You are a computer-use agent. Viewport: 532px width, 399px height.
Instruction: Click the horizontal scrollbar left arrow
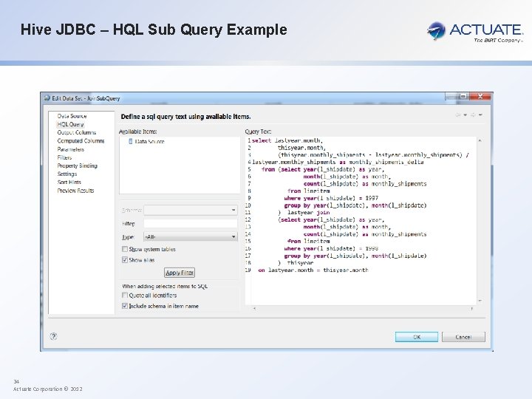(254, 309)
